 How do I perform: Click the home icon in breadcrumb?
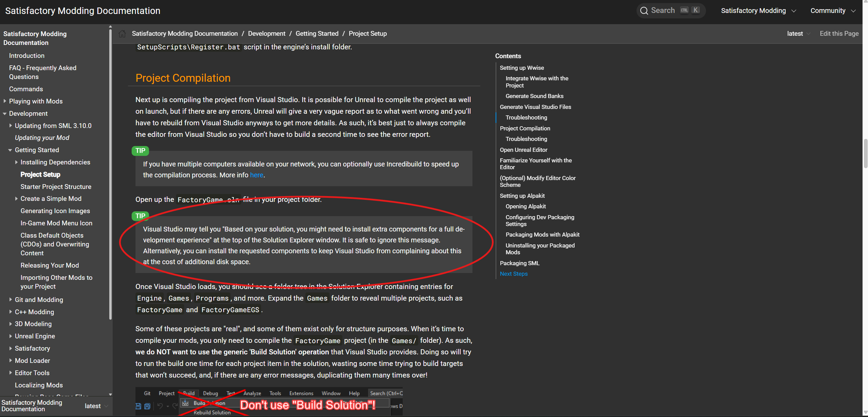coord(122,34)
